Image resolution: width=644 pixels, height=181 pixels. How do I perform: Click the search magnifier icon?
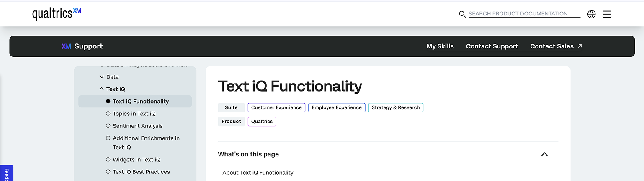pos(462,14)
